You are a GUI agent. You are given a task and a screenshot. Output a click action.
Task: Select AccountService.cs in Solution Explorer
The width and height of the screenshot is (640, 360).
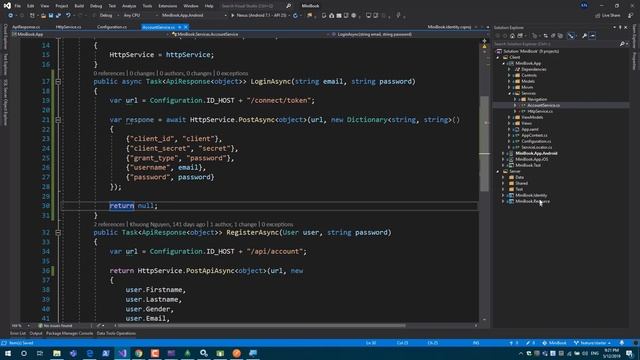coord(543,105)
